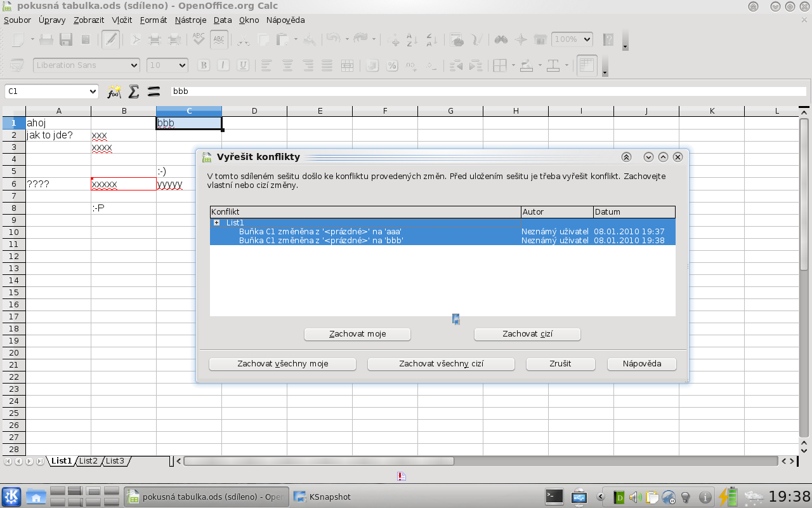Toggle Italic formatting
Viewport: 812px width, 508px height.
pyautogui.click(x=223, y=65)
